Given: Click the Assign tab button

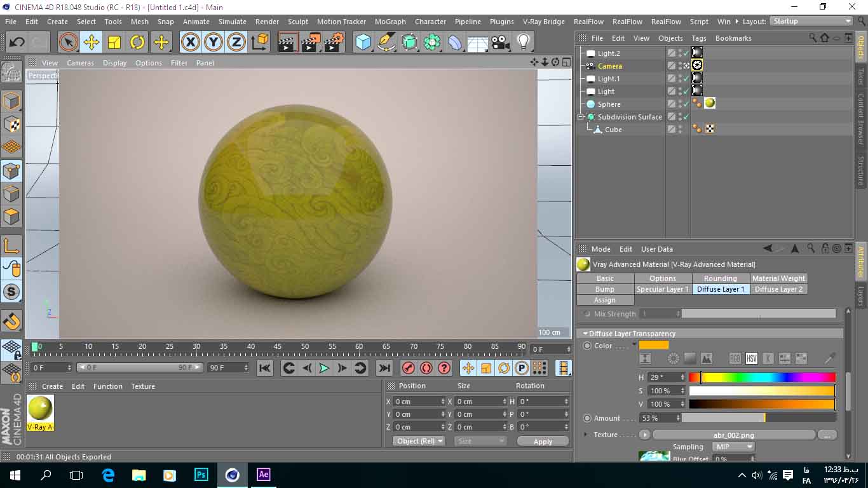Looking at the screenshot, I should 605,300.
